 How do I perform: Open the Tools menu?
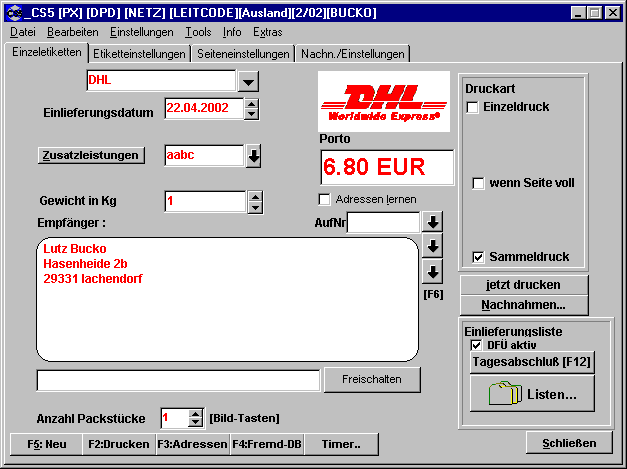point(198,32)
